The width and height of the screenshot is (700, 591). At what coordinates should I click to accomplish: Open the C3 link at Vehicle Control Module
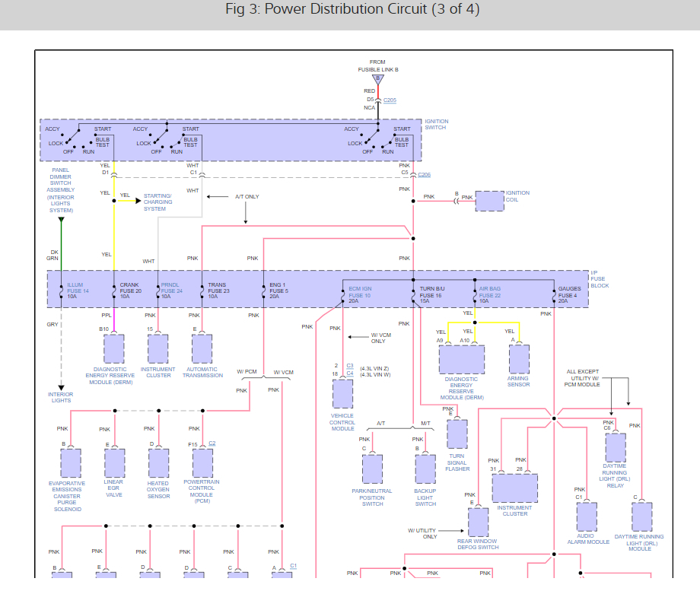[349, 365]
